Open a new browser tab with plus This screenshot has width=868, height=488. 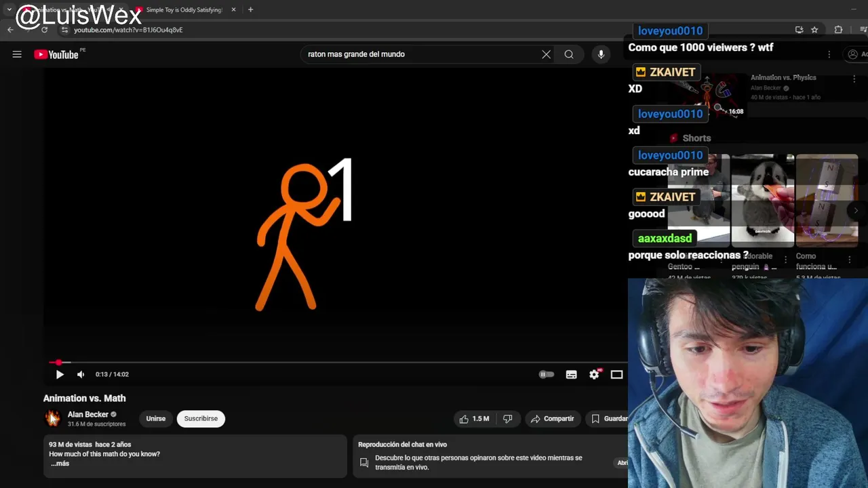coord(250,9)
